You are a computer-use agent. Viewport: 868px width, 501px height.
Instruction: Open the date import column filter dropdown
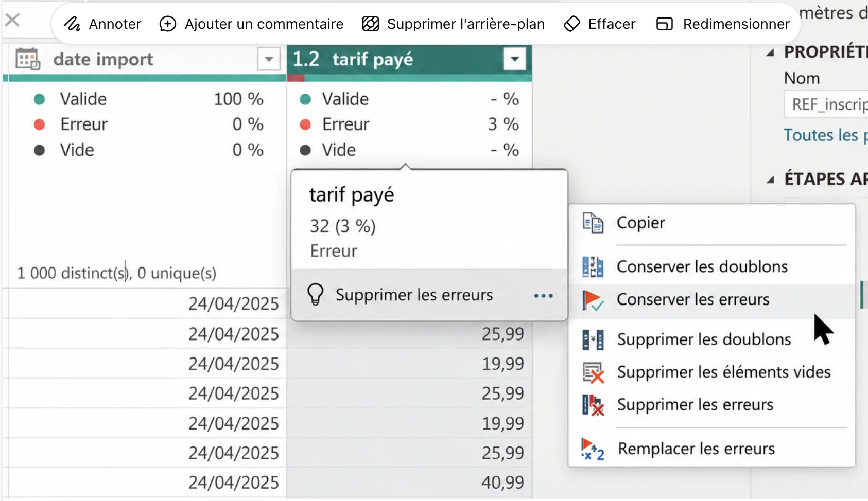pos(269,59)
